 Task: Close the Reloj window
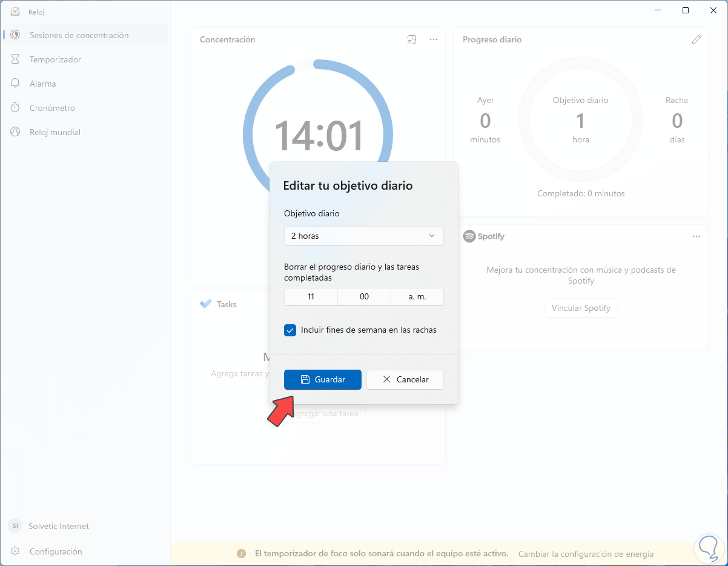point(713,10)
